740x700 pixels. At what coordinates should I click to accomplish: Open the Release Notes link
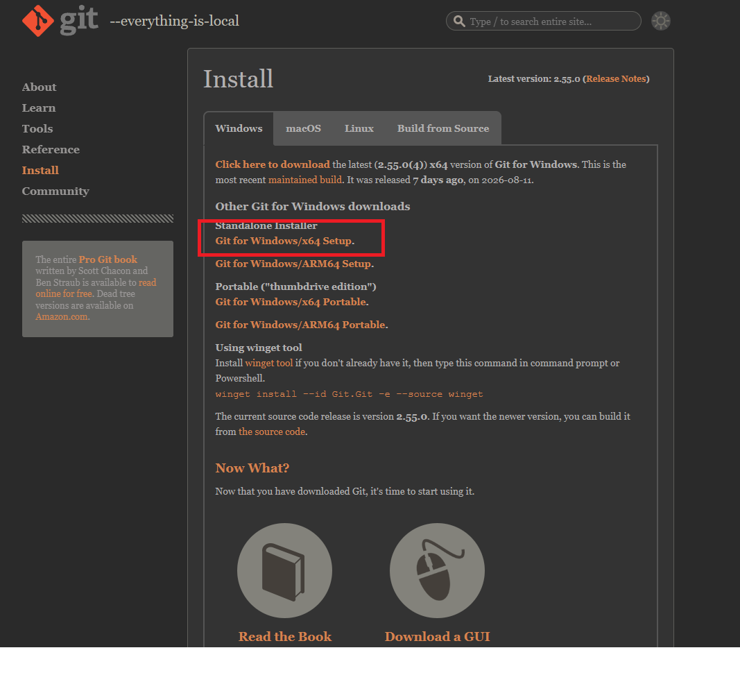click(616, 79)
